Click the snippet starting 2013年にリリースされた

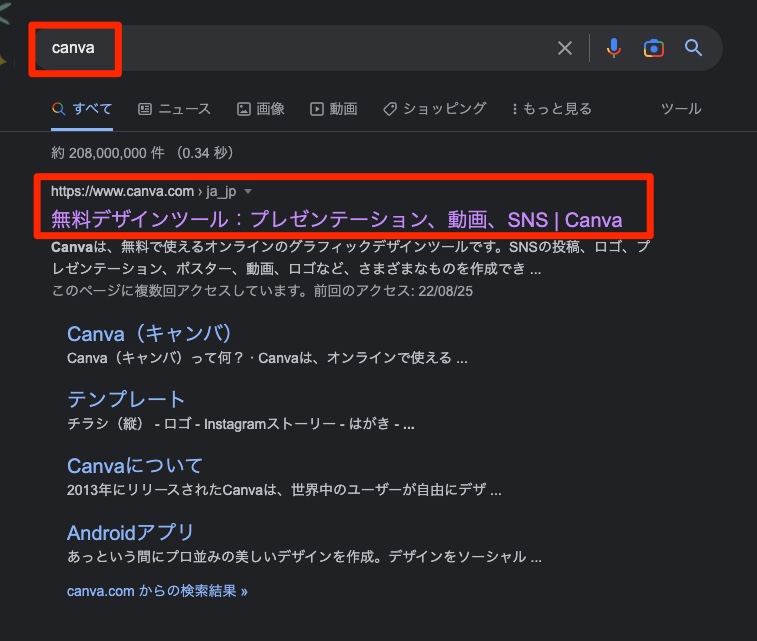point(284,490)
